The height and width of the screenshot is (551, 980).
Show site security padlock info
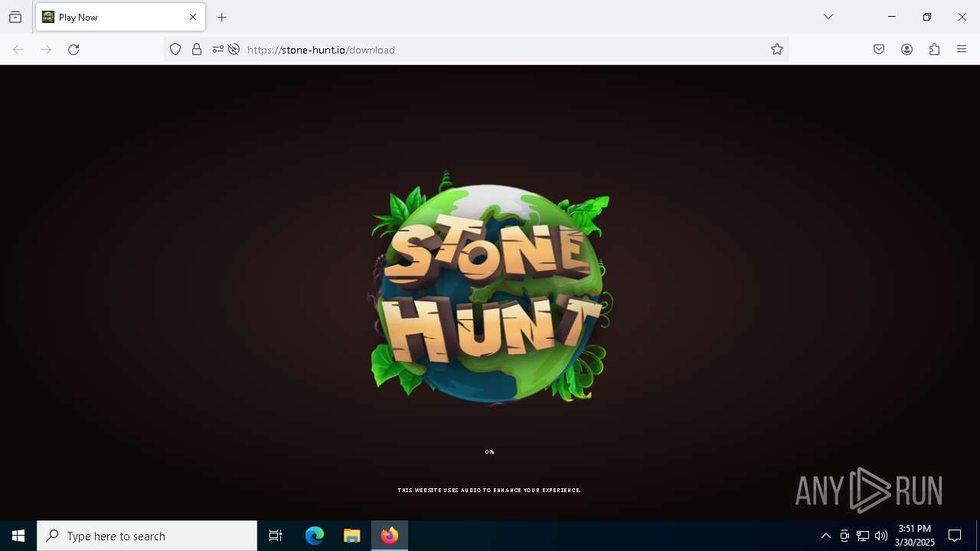[x=197, y=50]
